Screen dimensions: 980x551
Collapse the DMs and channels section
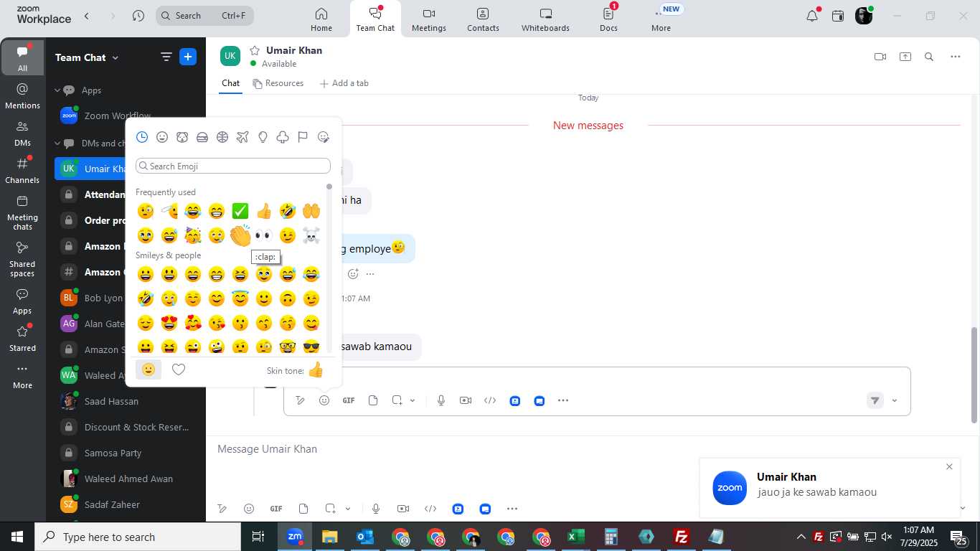click(57, 143)
